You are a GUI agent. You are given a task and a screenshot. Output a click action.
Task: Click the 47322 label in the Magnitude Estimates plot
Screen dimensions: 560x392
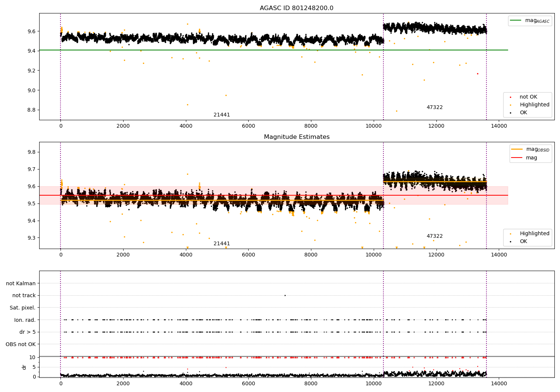(x=435, y=236)
